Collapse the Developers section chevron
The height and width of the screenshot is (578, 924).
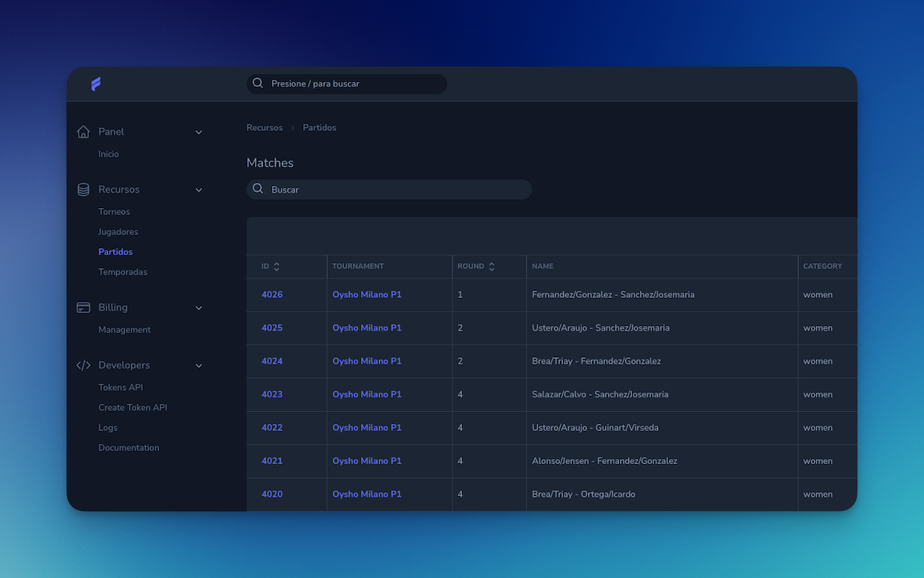[x=198, y=365]
